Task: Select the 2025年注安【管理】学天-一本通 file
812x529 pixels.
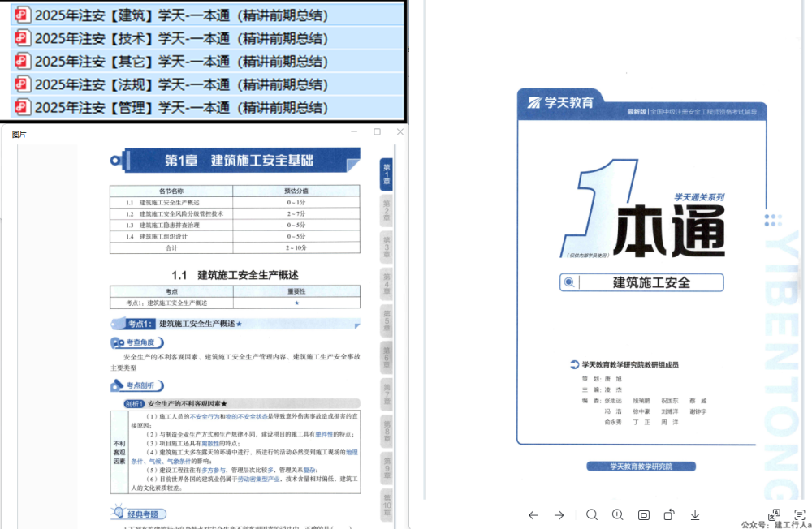Action: (x=207, y=108)
